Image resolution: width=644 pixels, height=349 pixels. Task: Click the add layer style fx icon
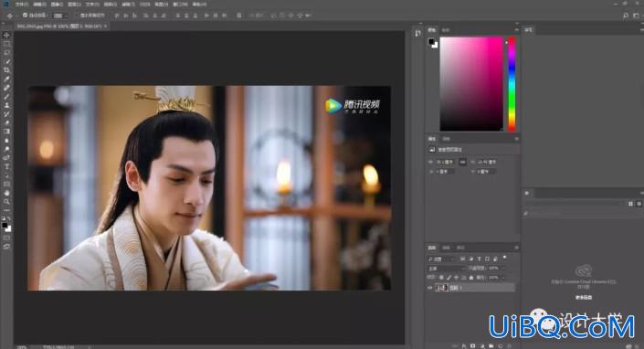coord(464,346)
